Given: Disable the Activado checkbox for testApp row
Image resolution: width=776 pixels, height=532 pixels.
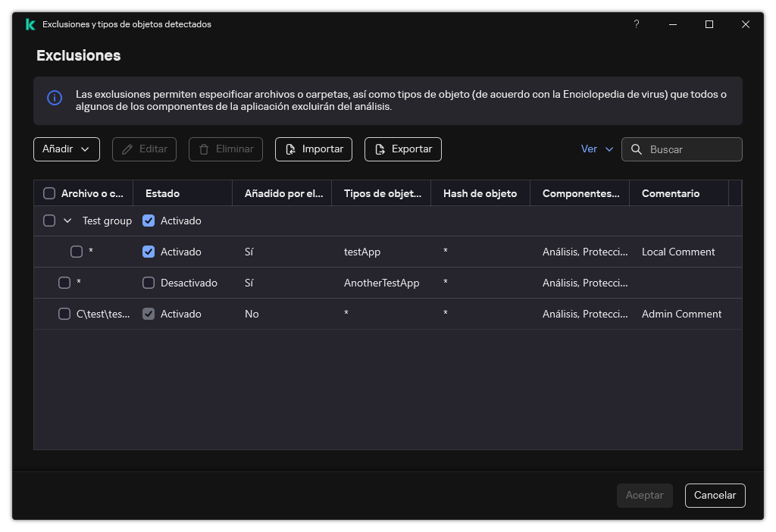Looking at the screenshot, I should coord(149,252).
